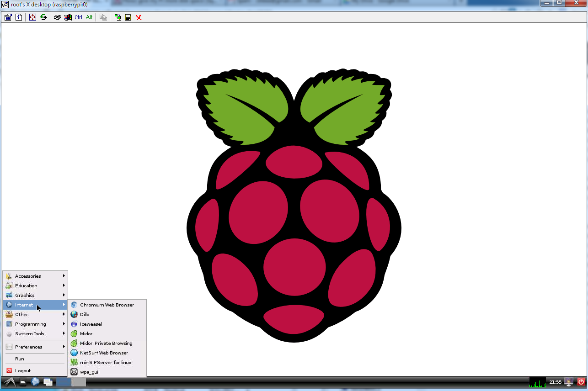Switch to the second grey desktop pager
588x391 pixels.
coord(79,382)
